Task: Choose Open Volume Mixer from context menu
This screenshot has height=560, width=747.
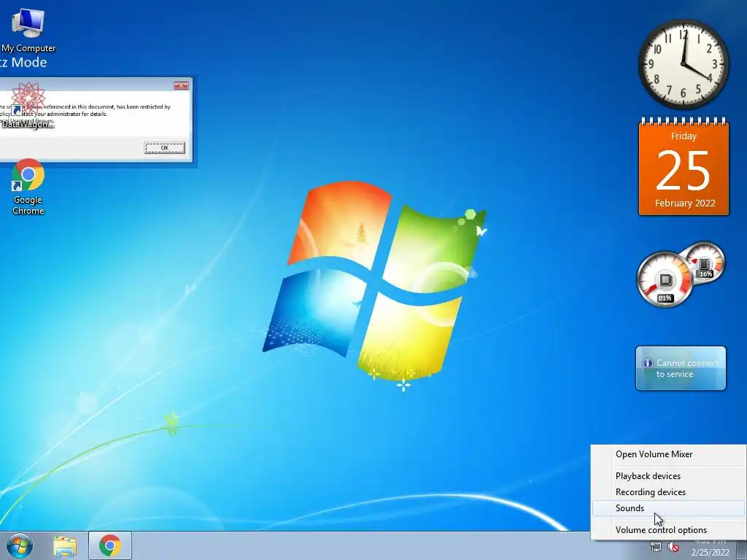Action: [x=668, y=454]
